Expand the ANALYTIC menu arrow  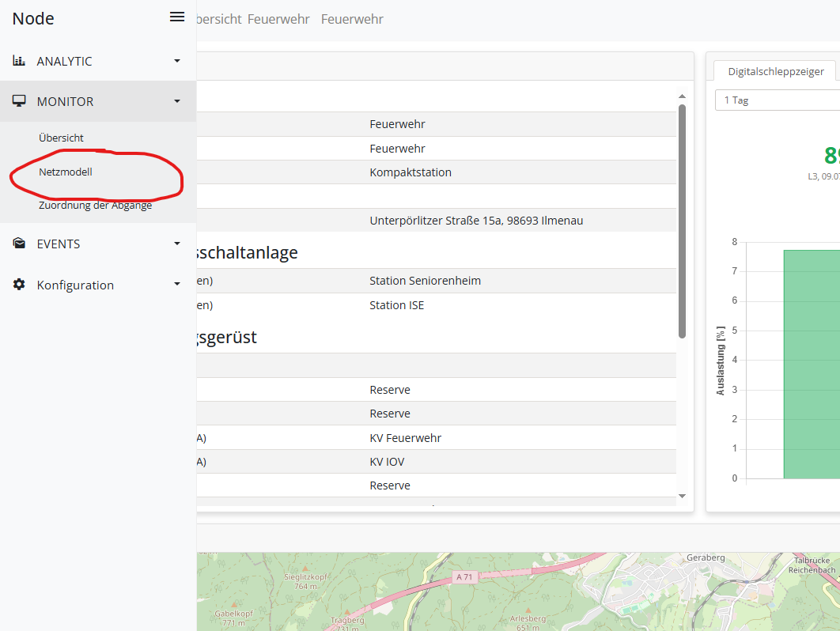click(177, 61)
